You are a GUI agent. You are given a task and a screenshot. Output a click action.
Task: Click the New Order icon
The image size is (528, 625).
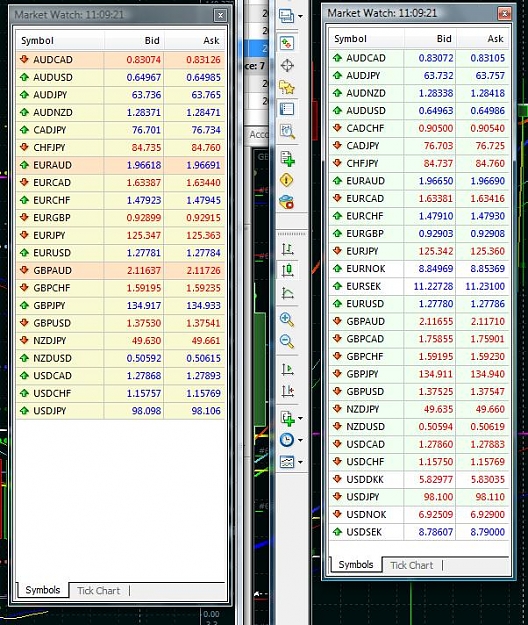(x=287, y=159)
